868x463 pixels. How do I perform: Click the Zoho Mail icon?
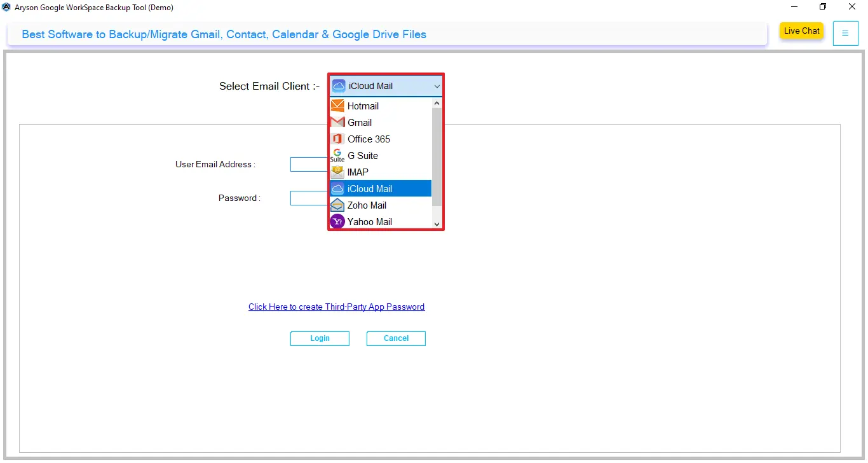click(x=337, y=205)
